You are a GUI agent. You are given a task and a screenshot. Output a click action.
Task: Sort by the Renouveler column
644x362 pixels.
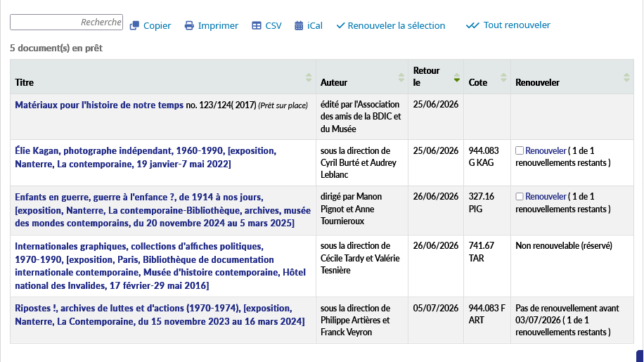click(x=626, y=77)
